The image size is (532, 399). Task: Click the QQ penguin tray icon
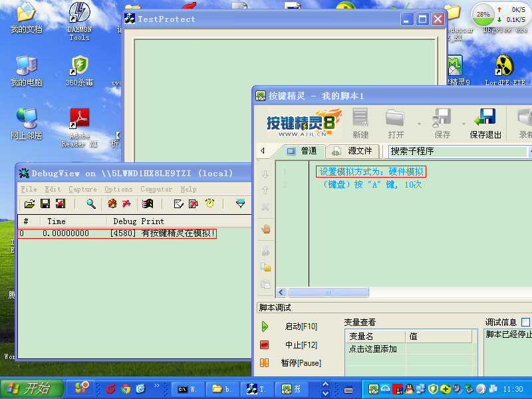(x=410, y=389)
